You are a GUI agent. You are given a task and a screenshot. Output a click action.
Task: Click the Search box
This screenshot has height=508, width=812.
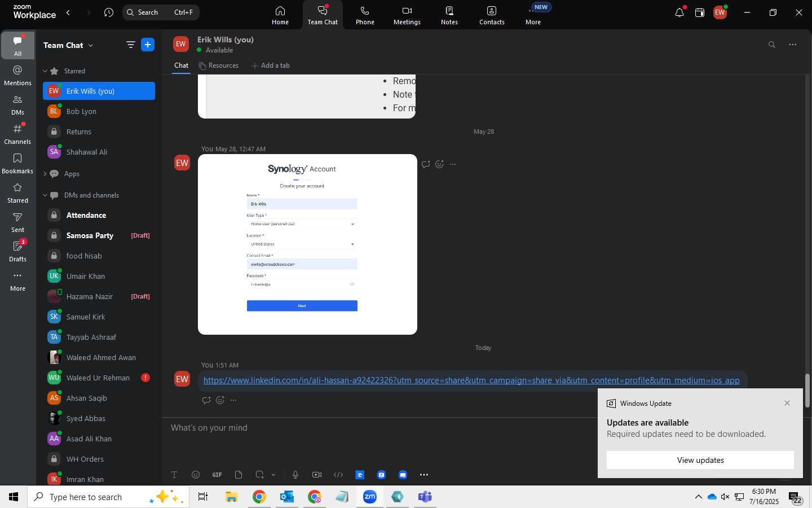point(161,12)
